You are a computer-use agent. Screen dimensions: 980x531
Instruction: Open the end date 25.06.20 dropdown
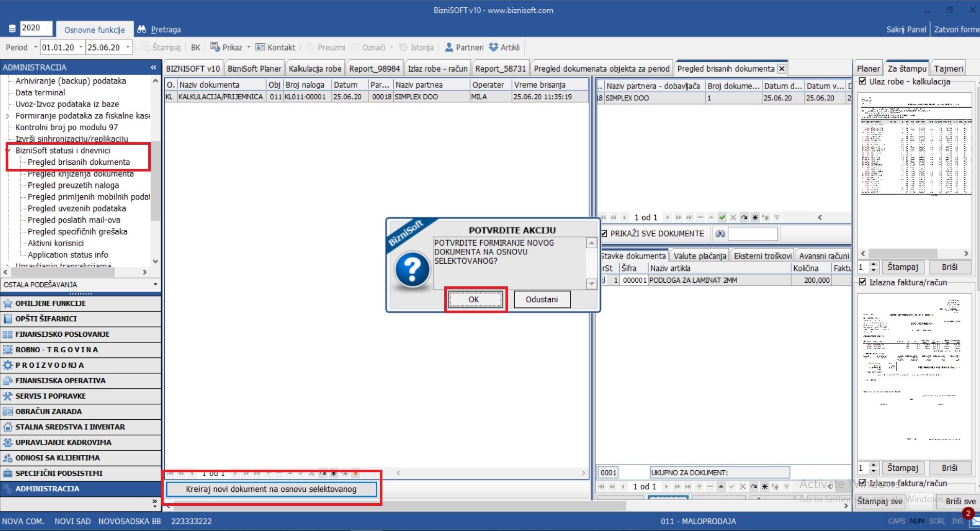128,47
